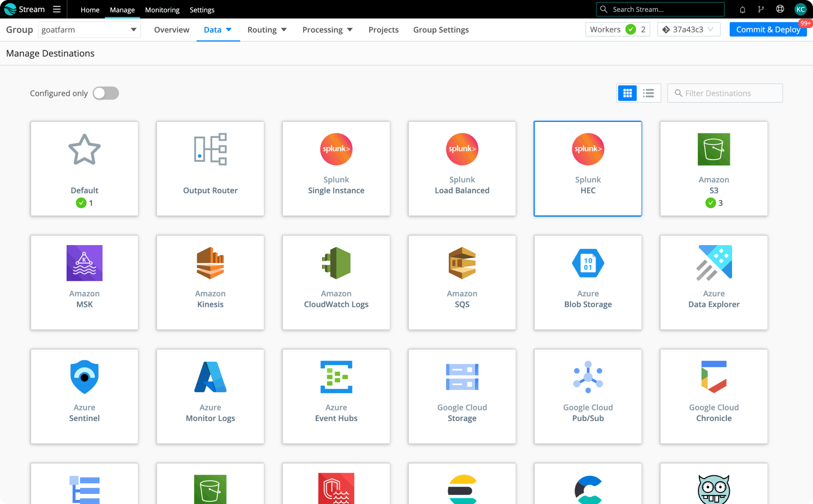
Task: Click the owl icon tile in bottom row
Action: coord(714,484)
